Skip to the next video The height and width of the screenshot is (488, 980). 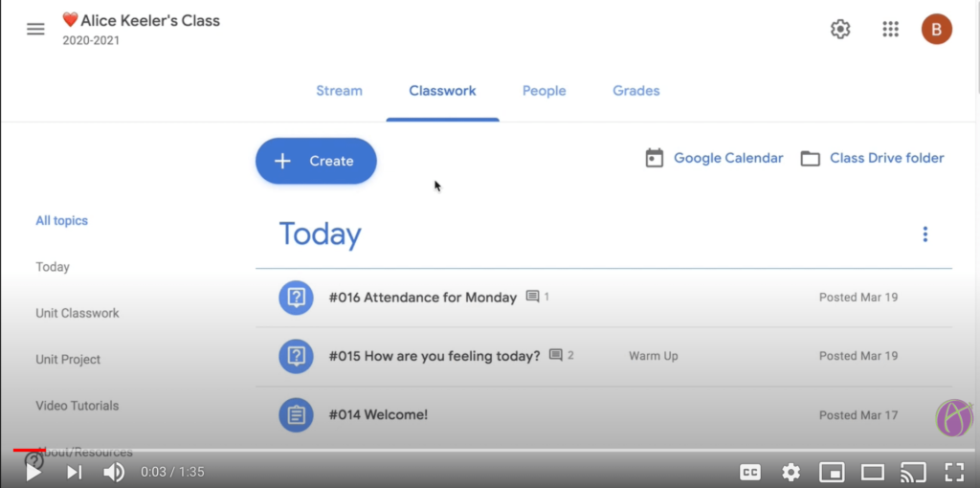(x=74, y=472)
